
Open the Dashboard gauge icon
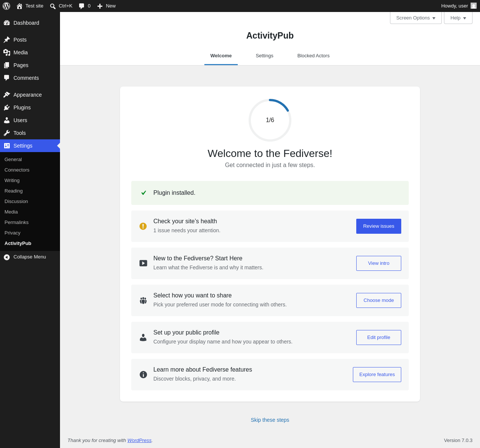pos(7,23)
